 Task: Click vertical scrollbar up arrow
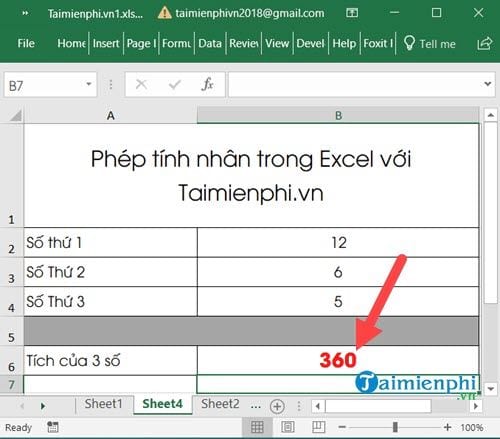tap(490, 115)
